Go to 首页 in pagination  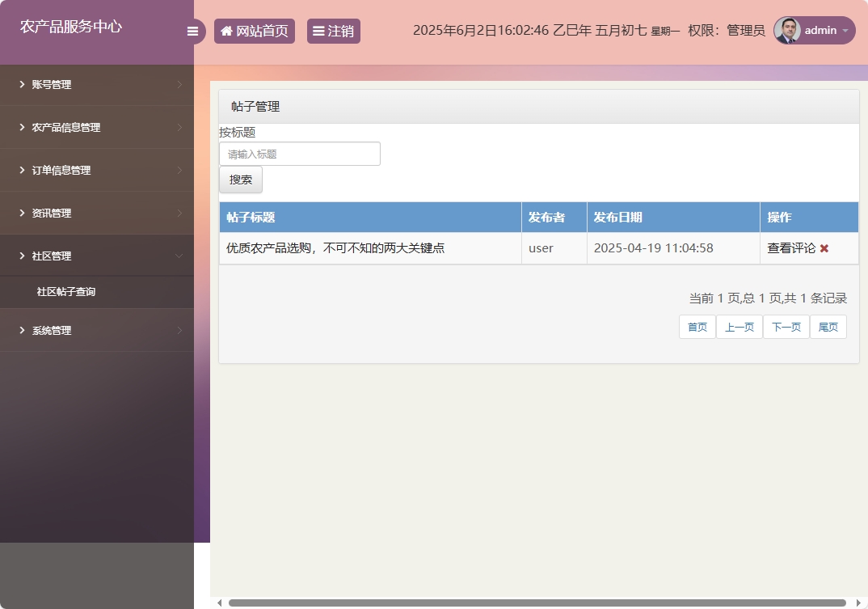[697, 326]
